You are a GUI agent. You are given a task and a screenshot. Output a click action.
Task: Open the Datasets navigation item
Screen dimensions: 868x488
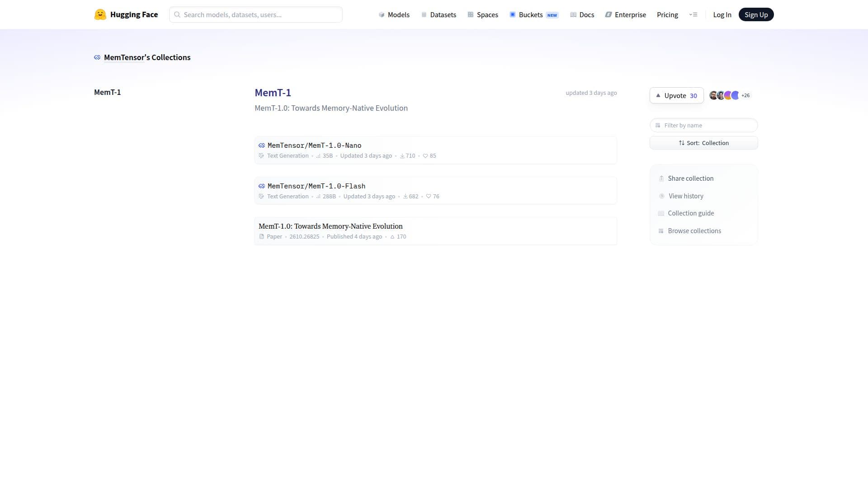[439, 14]
